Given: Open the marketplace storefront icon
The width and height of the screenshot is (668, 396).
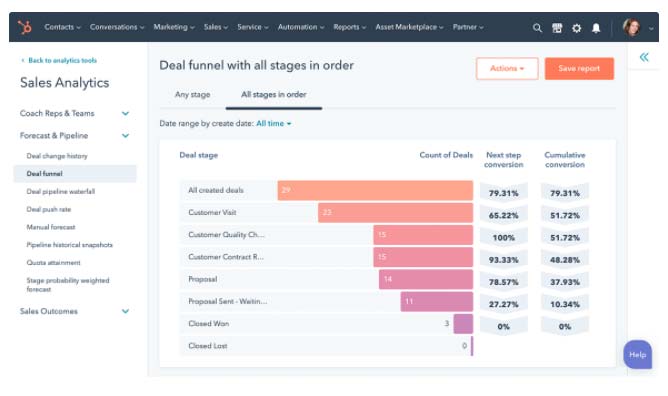Looking at the screenshot, I should [557, 28].
